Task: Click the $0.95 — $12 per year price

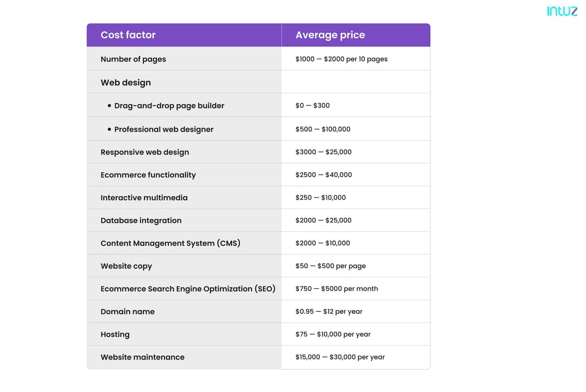Action: click(329, 311)
